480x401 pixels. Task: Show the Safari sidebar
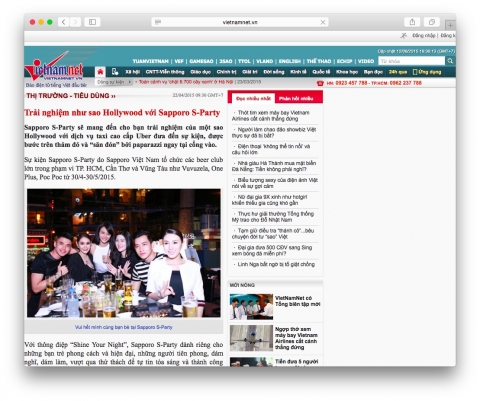tap(92, 22)
